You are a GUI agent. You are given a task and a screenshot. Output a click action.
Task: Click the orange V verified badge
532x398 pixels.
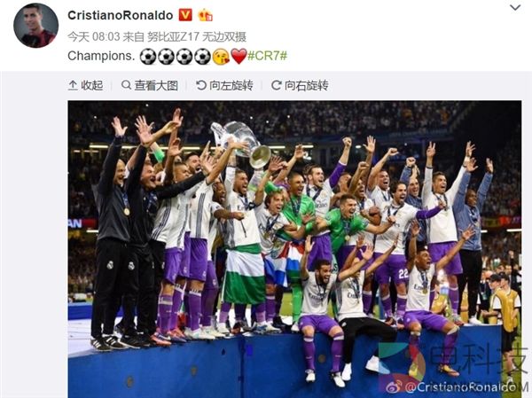click(x=185, y=15)
